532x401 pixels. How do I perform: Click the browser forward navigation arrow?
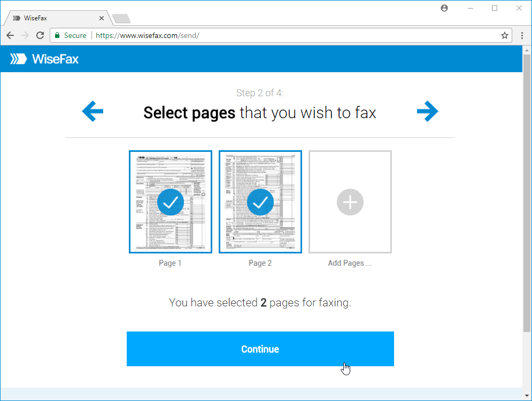click(25, 35)
